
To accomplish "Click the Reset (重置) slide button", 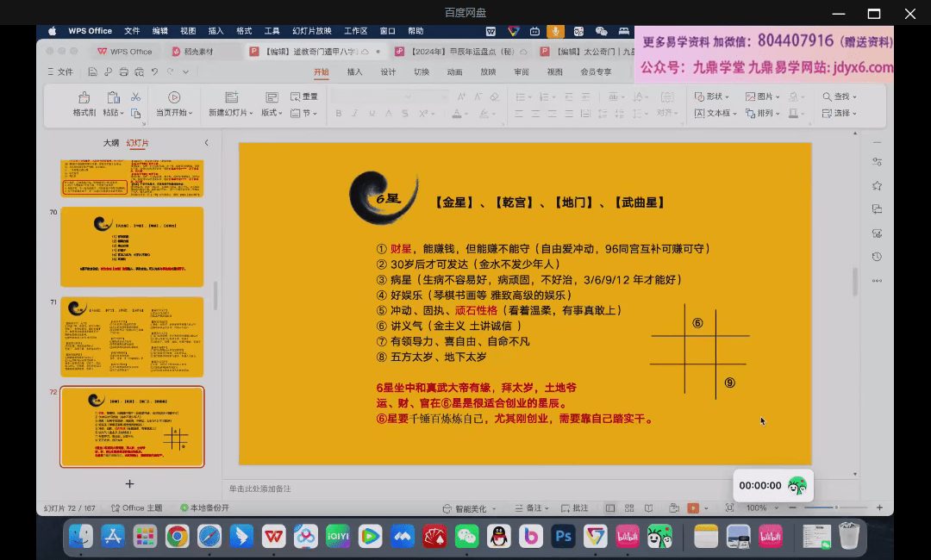I will point(305,96).
